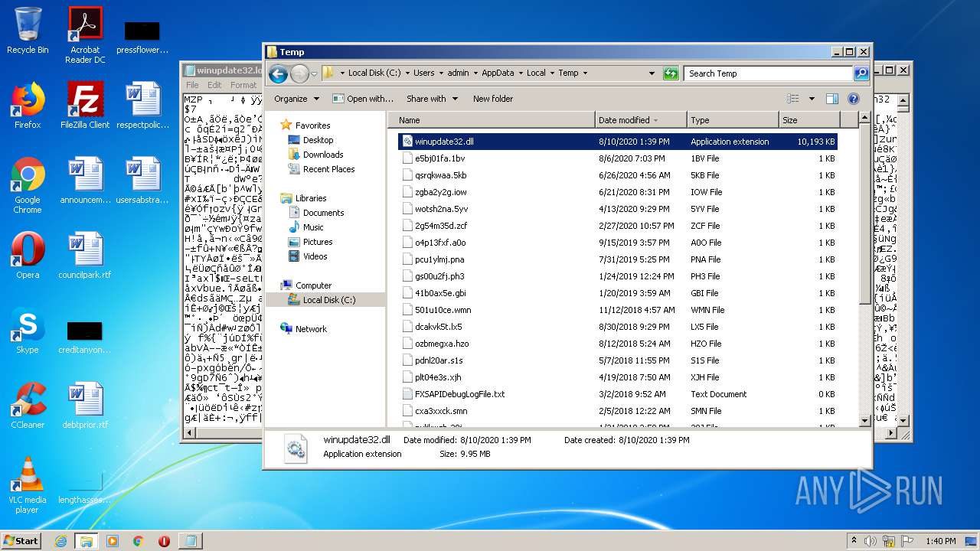Screen dimensions: 980x551
Task: Open the Share with dropdown
Action: click(x=432, y=99)
